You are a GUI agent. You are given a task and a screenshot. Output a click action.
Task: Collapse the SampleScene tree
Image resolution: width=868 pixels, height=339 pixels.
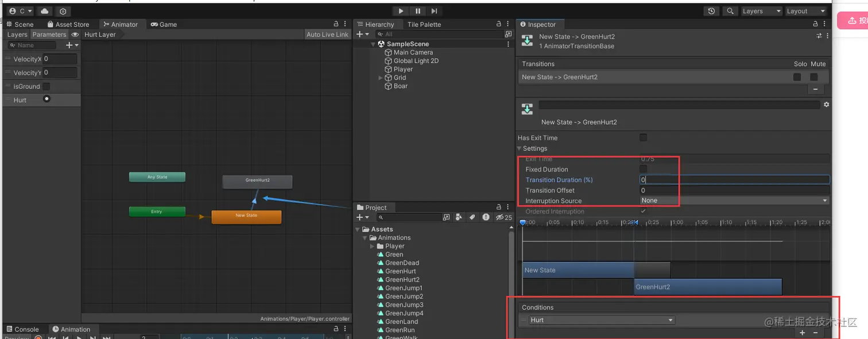point(373,44)
